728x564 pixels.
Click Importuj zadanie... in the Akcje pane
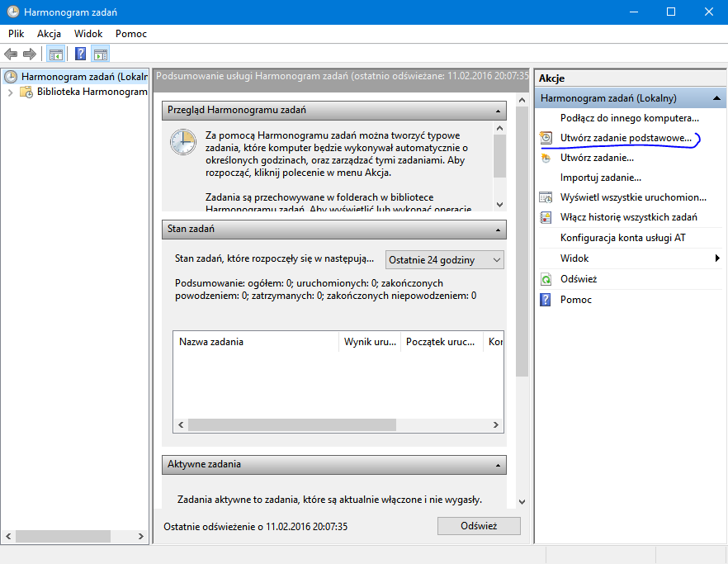click(600, 178)
